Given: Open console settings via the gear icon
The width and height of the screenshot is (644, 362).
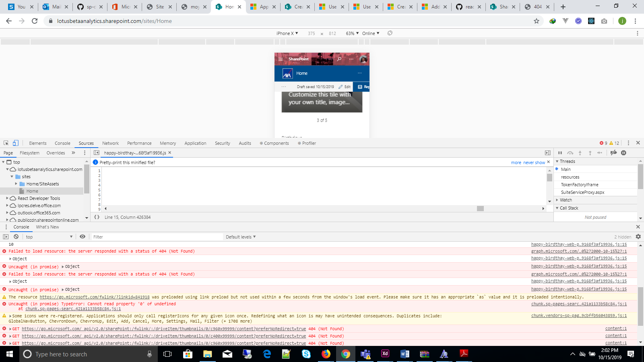Looking at the screenshot, I should [638, 237].
